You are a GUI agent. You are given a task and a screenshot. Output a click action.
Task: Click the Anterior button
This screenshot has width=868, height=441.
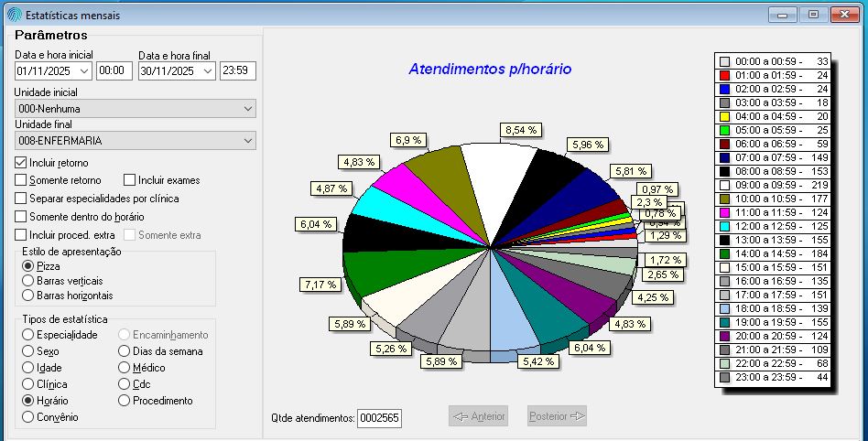pyautogui.click(x=478, y=416)
